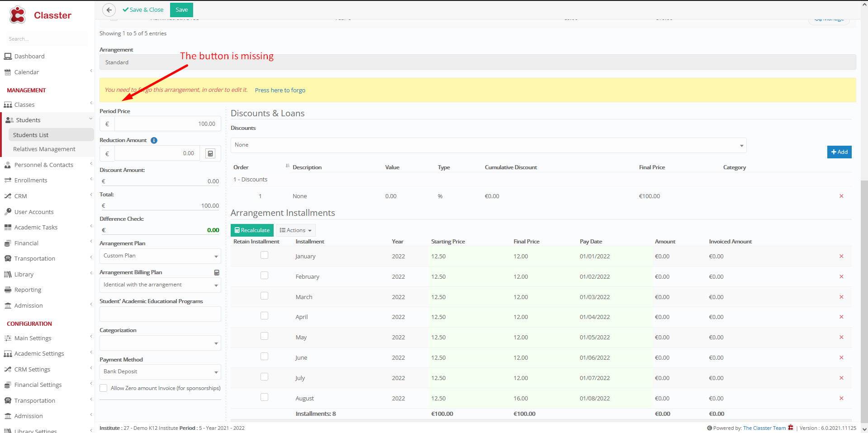This screenshot has width=868, height=433.
Task: Click the Students sidebar icon
Action: [9, 120]
